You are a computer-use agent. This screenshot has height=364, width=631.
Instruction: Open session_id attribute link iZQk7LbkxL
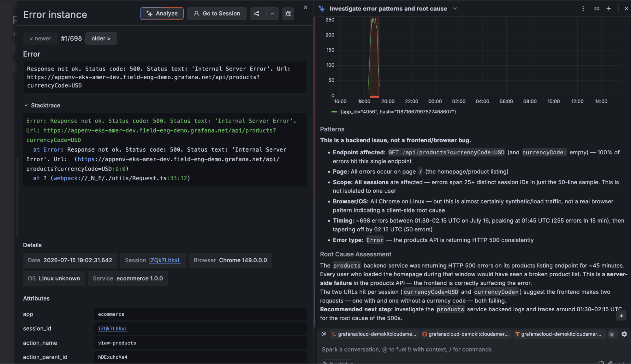[112, 328]
